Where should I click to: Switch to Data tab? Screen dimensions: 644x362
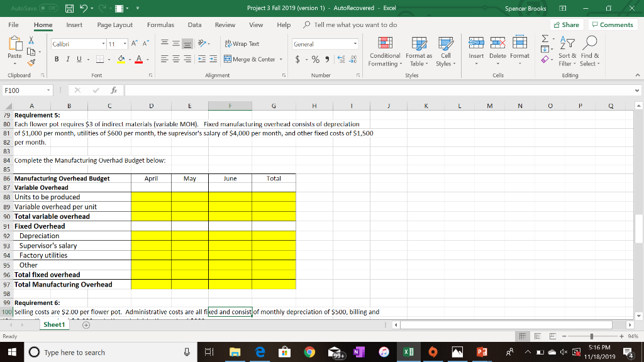[x=195, y=25]
